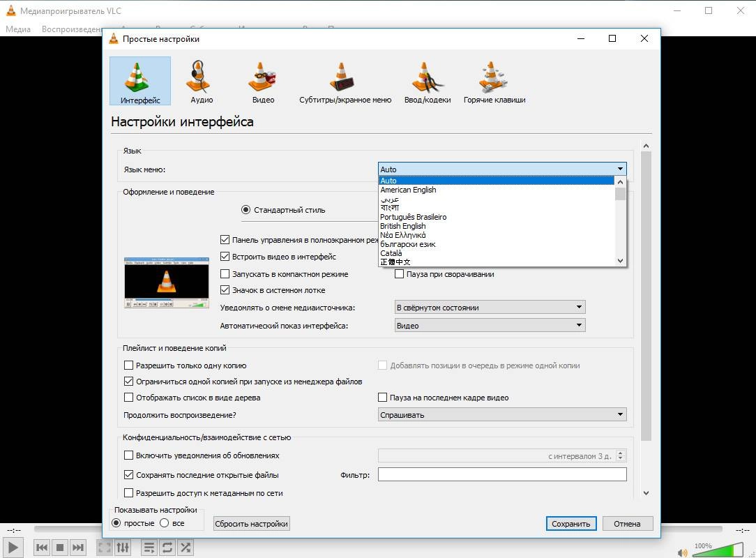This screenshot has height=558, width=756.
Task: Enable Пауза на последнем кадре видео
Action: (x=382, y=398)
